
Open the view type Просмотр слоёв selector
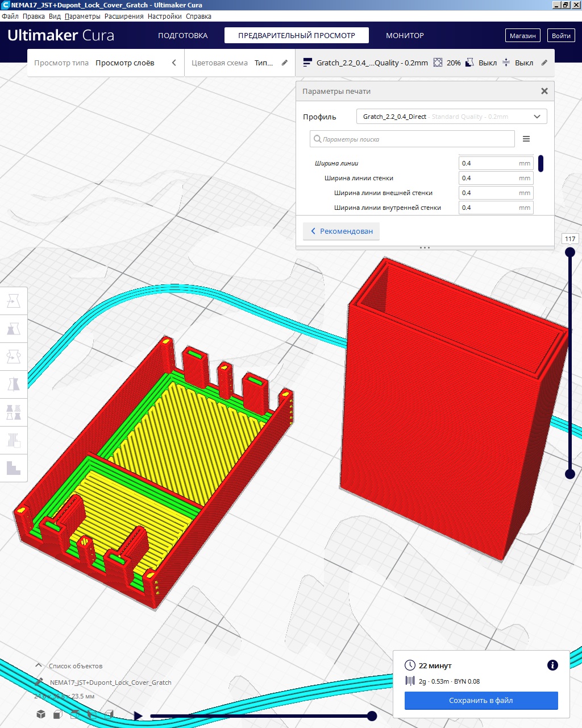click(x=106, y=63)
